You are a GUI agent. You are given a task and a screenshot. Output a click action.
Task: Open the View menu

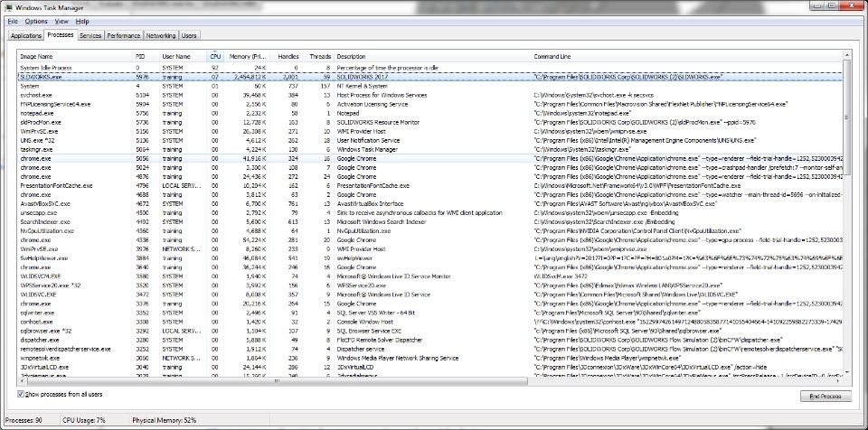[x=61, y=20]
